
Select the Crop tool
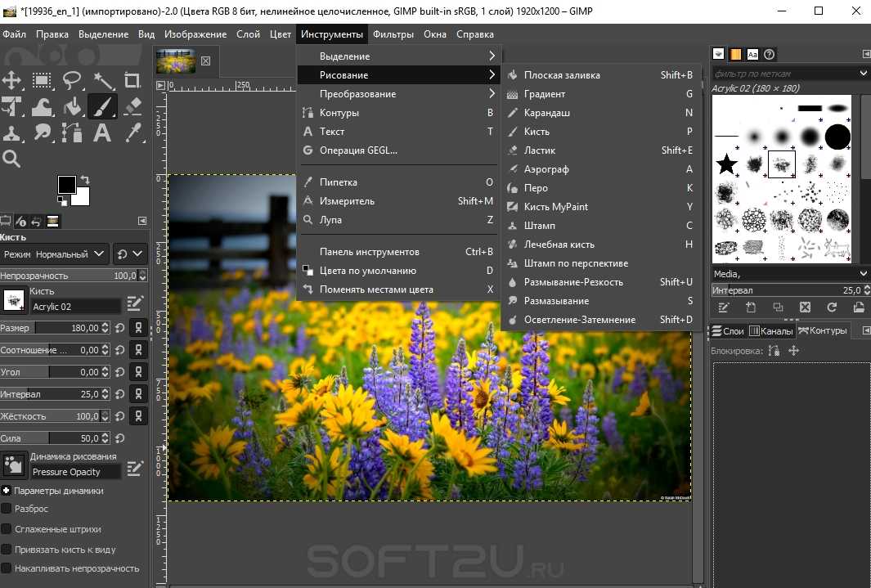point(132,80)
